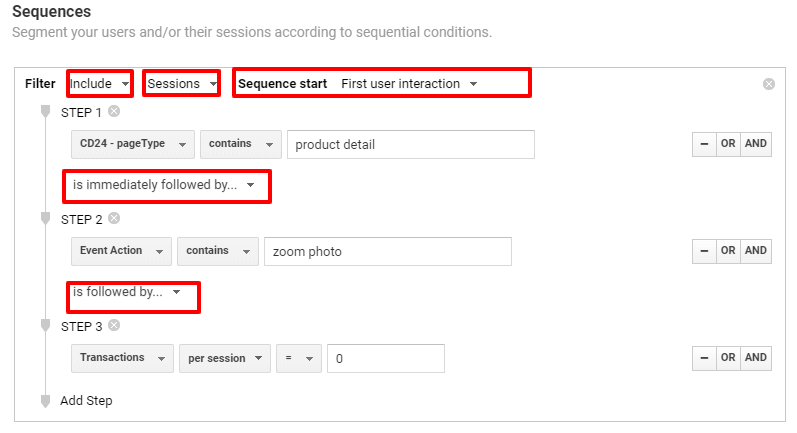The width and height of the screenshot is (797, 433).
Task: Open the Event Action dimension dropdown
Action: click(121, 251)
